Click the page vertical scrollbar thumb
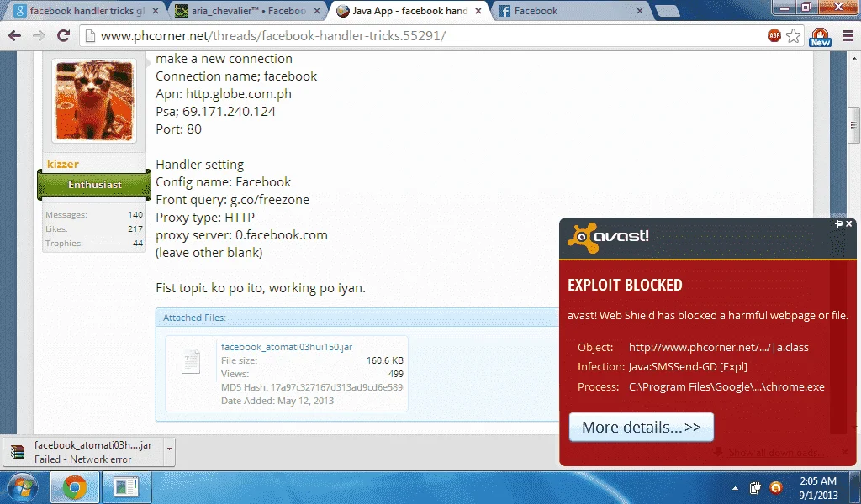861x504 pixels. (853, 126)
